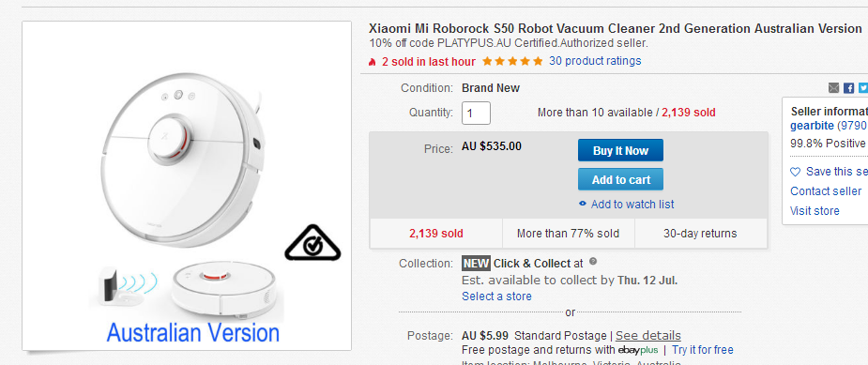
Task: Open See details postage link
Action: coord(648,336)
